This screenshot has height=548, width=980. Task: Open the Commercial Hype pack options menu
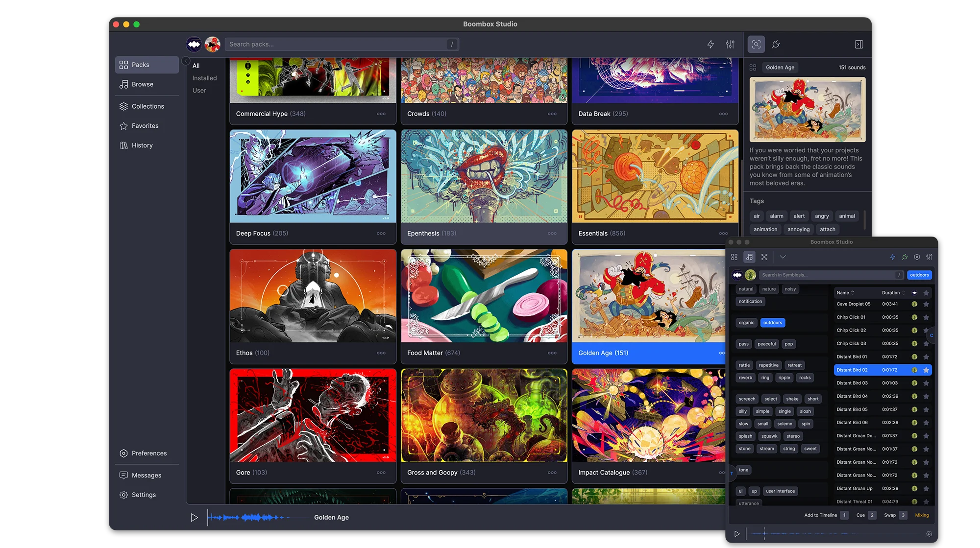click(381, 114)
